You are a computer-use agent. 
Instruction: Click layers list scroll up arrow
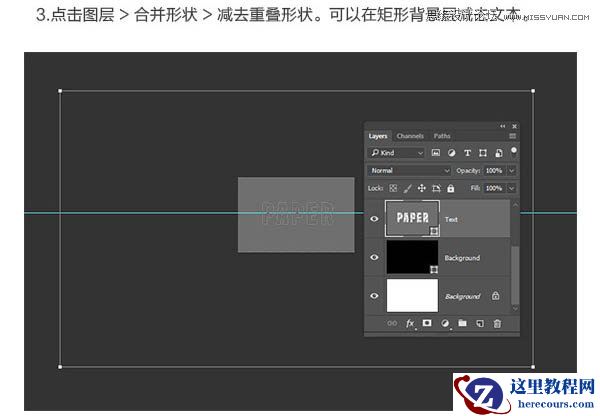coord(515,205)
